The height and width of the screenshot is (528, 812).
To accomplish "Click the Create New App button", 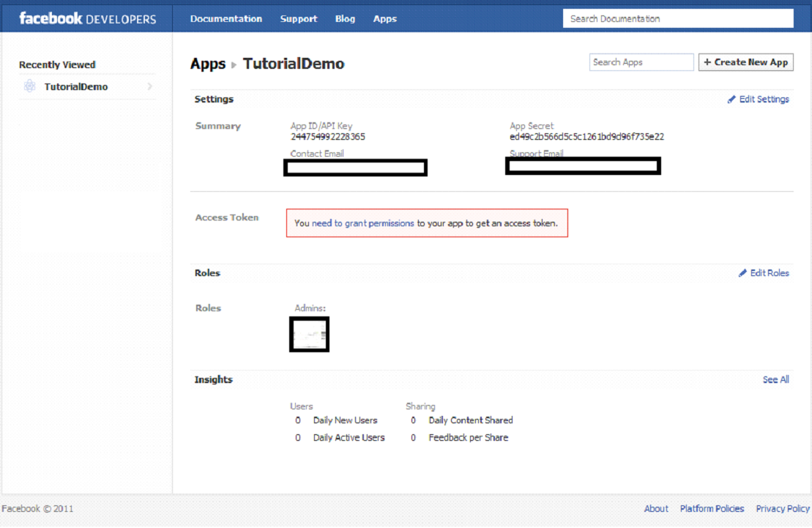I will pyautogui.click(x=745, y=62).
